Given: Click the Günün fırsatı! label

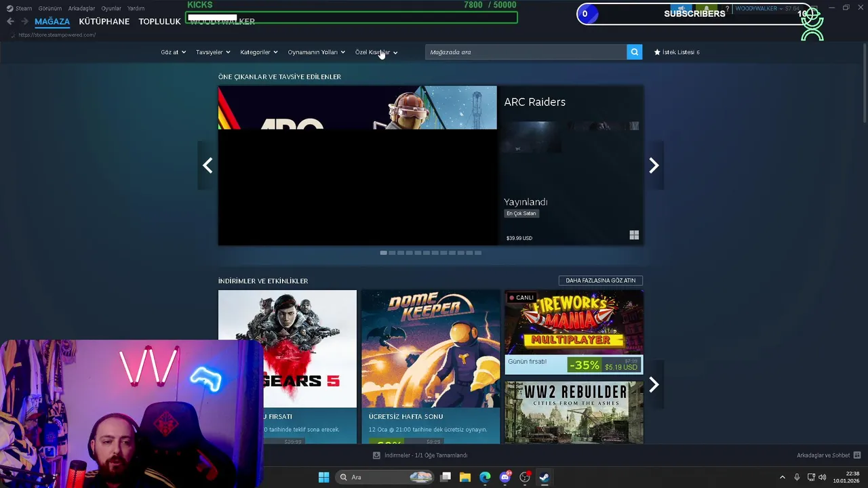Looking at the screenshot, I should coord(527,362).
